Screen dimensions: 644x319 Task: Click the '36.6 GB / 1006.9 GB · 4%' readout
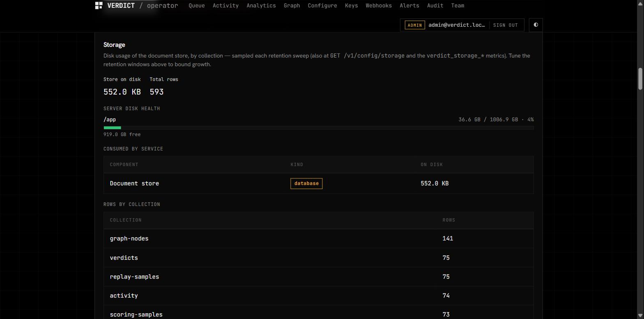(x=496, y=120)
